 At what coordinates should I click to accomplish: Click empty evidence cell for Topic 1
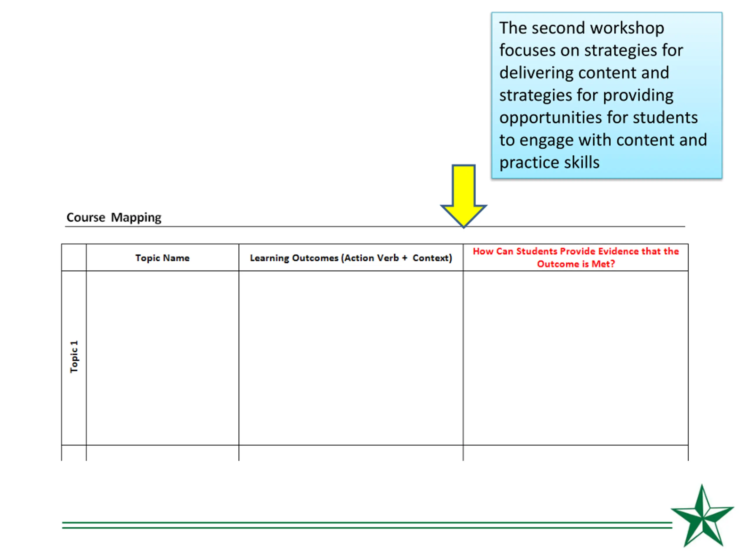[x=576, y=358]
